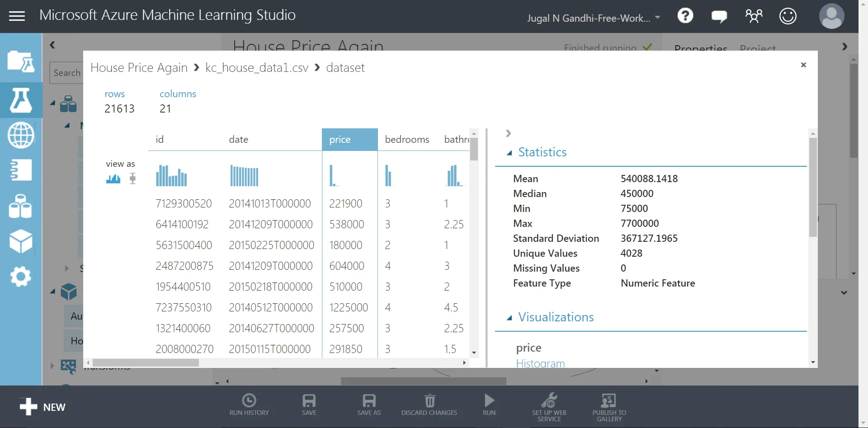The image size is (868, 428).
Task: Click kc_house_data1.csv breadcrumb
Action: pyautogui.click(x=257, y=68)
